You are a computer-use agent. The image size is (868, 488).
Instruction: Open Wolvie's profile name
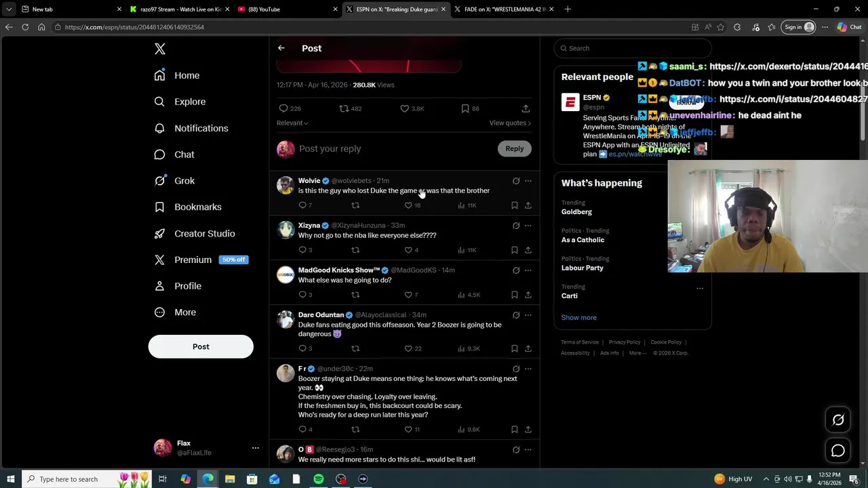pyautogui.click(x=309, y=181)
